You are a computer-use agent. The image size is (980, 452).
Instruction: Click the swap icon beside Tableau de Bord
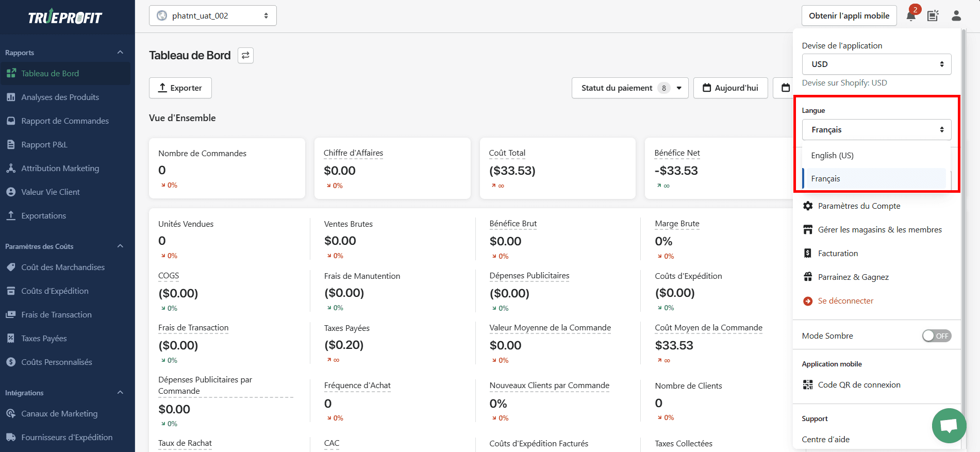[245, 55]
